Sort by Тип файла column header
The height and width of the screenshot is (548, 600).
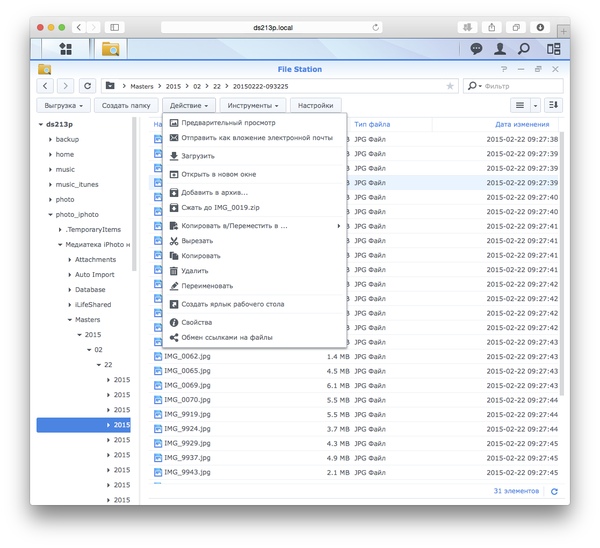(x=372, y=124)
